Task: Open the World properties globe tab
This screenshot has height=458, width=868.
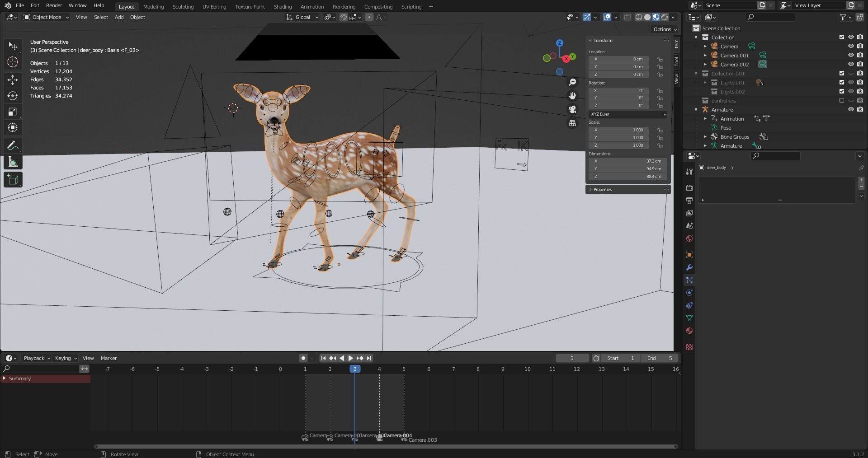Action: [689, 238]
